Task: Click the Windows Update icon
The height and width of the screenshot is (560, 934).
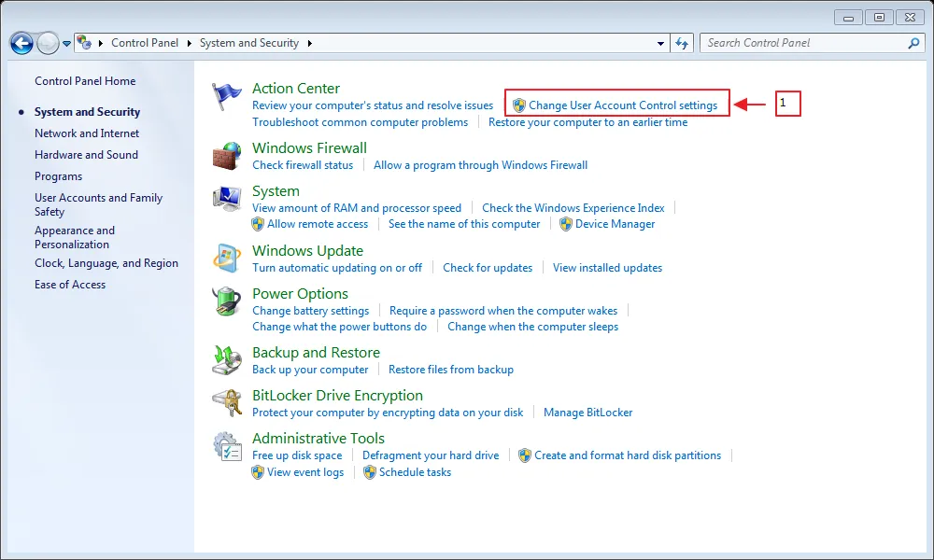Action: [227, 259]
